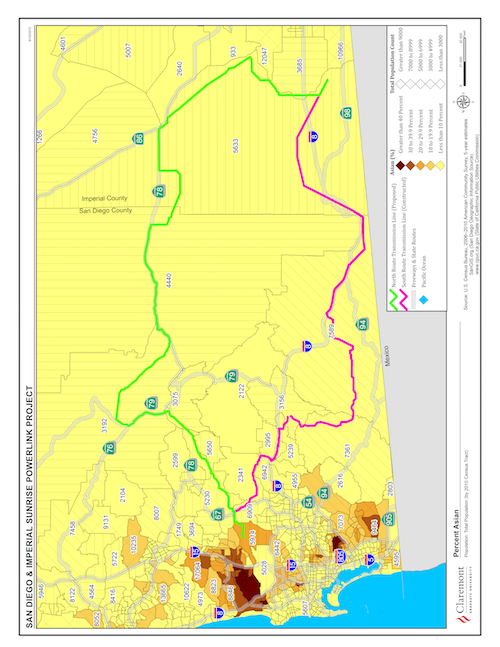Click the Interstate 8 shield on the coast

220,613
